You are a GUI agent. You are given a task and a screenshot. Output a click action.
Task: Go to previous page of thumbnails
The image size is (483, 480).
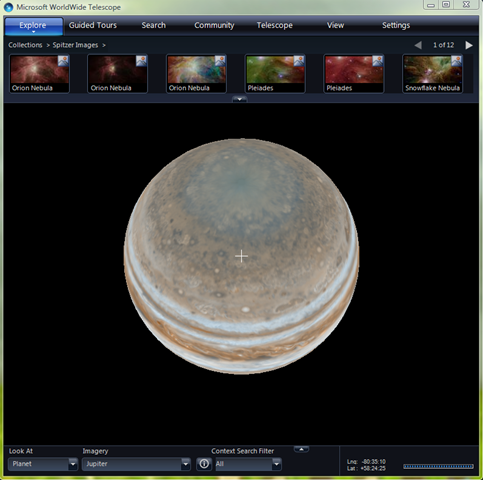(418, 45)
